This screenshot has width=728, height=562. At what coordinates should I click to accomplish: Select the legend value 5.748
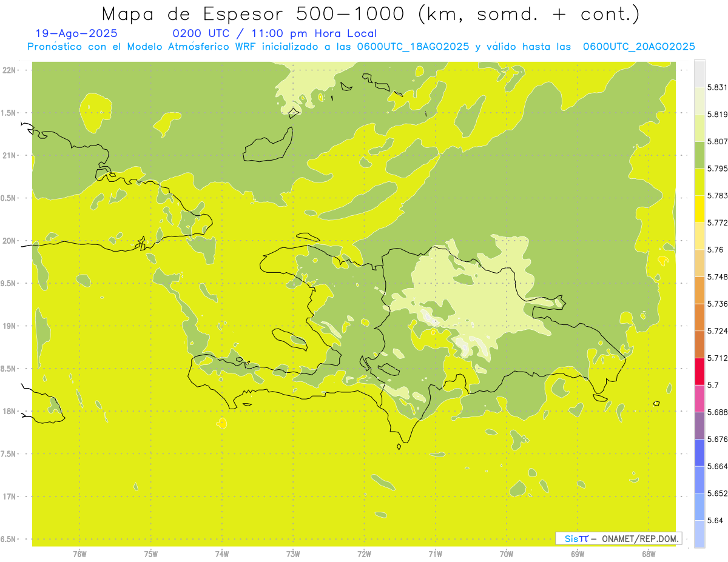[x=717, y=276]
